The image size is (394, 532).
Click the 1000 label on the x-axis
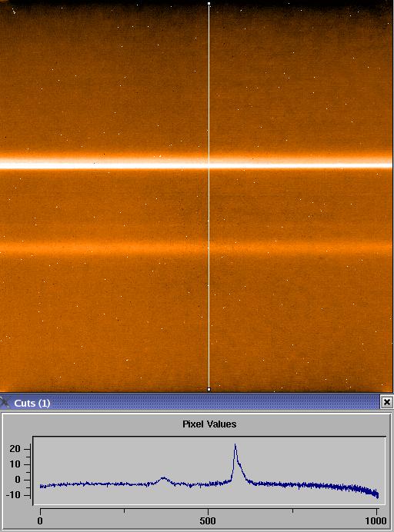coord(376,520)
